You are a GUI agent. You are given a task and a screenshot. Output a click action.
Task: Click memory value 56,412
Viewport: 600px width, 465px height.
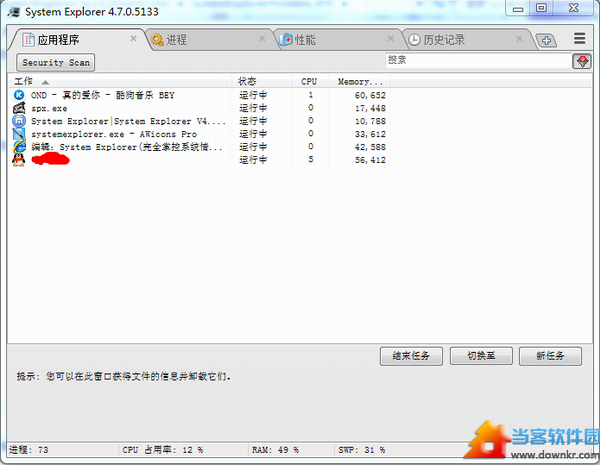(370, 160)
